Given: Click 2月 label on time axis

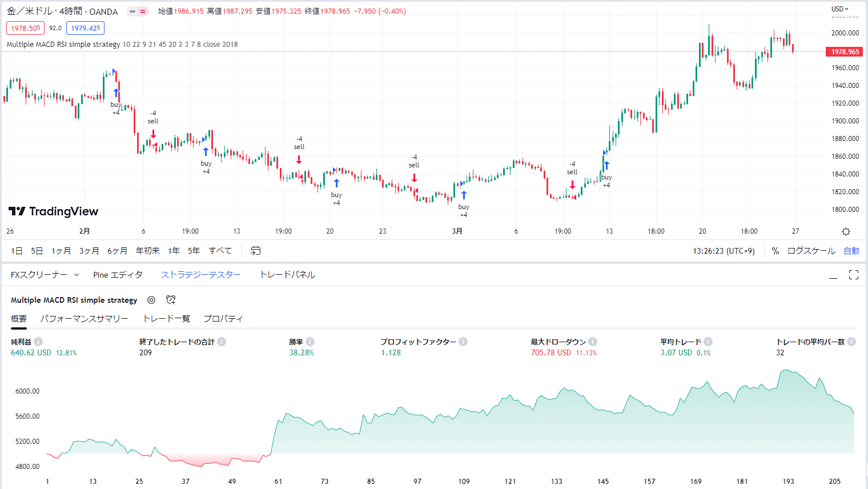Looking at the screenshot, I should [85, 231].
